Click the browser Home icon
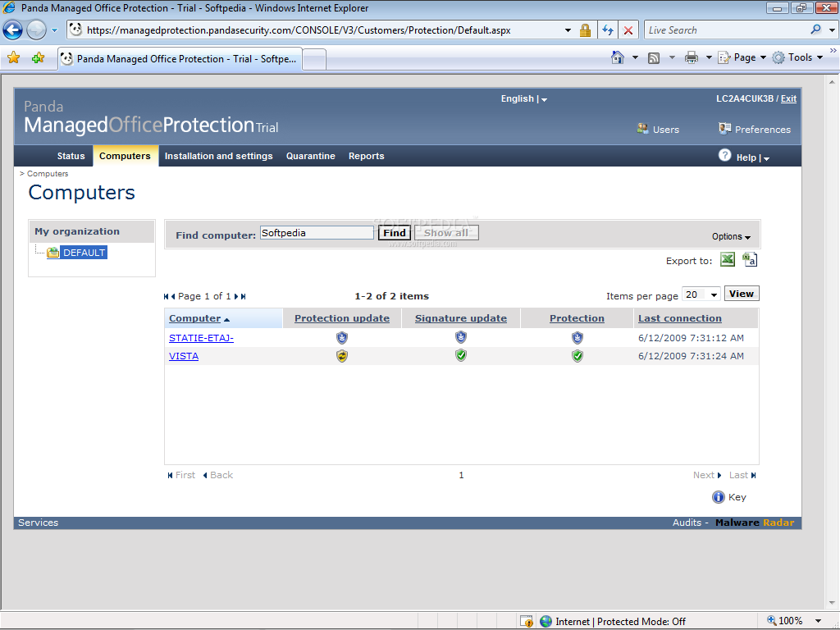 pyautogui.click(x=618, y=57)
